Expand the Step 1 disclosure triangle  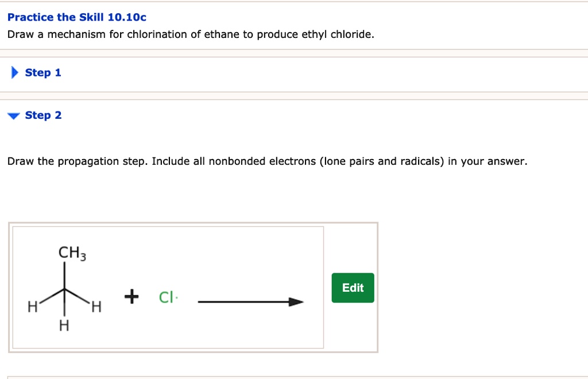[x=14, y=72]
